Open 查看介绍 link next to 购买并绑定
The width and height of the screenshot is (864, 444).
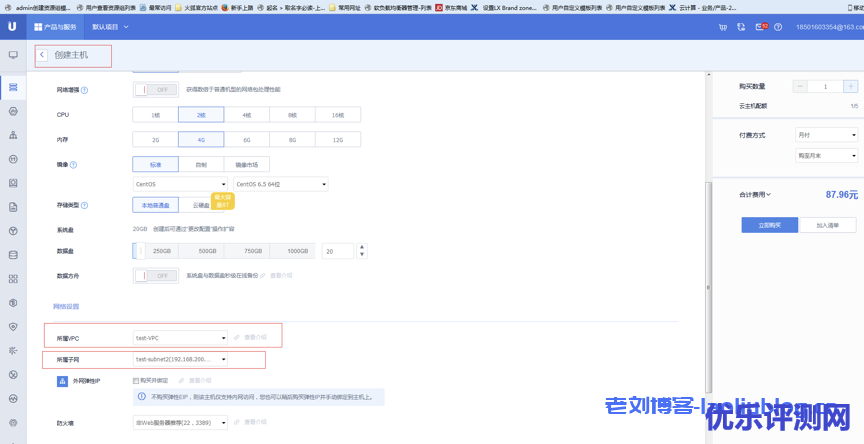coord(200,380)
